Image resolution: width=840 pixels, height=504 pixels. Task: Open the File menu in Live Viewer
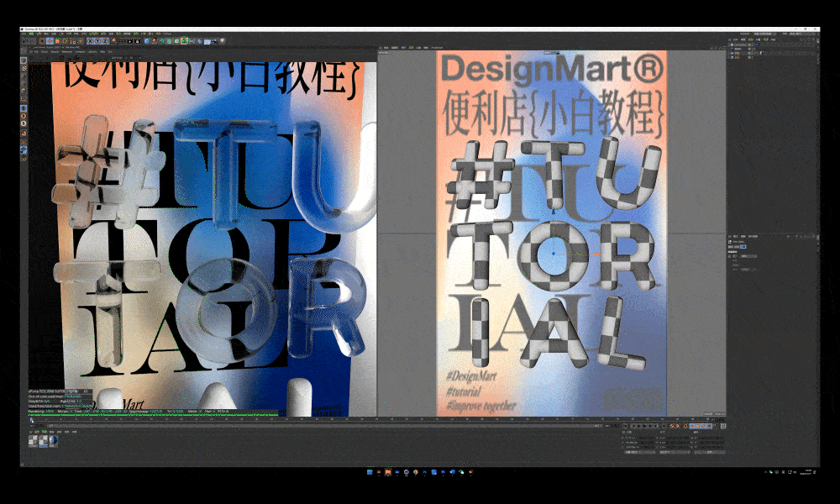[x=36, y=52]
